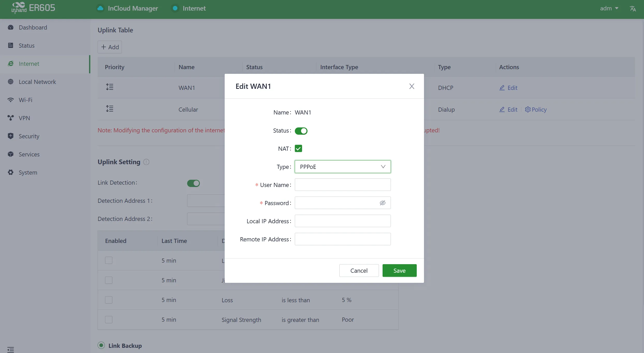
Task: Click the language switch icon in header
Action: pos(633,9)
